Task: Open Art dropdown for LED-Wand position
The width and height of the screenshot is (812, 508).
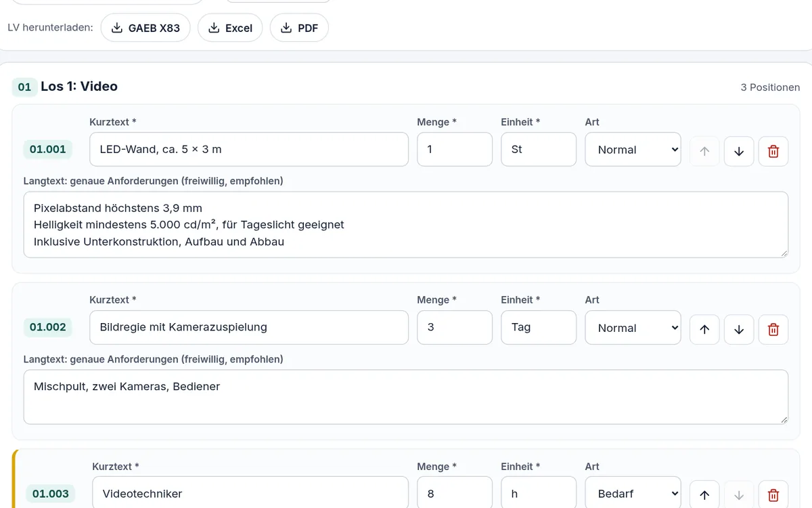Action: coord(633,149)
